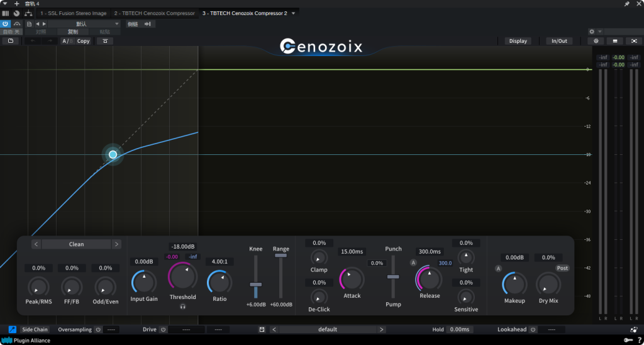
Task: Click the Attack value 15.00ms
Action: tap(352, 252)
